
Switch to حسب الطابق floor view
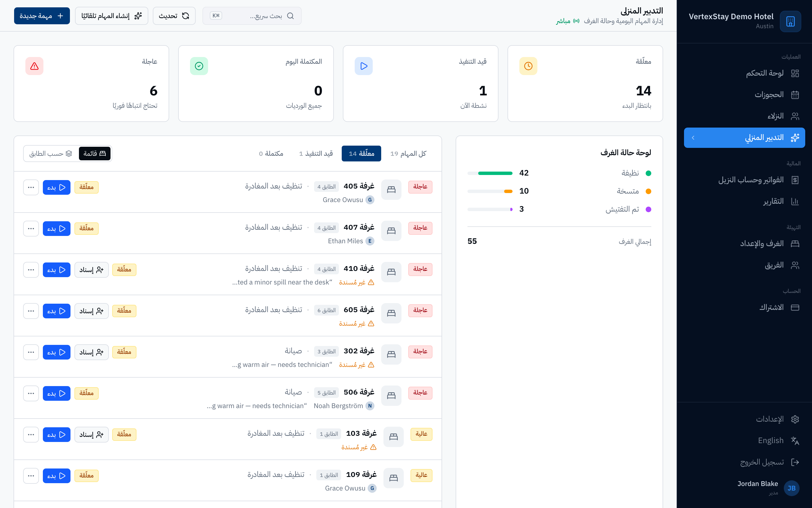(x=51, y=154)
